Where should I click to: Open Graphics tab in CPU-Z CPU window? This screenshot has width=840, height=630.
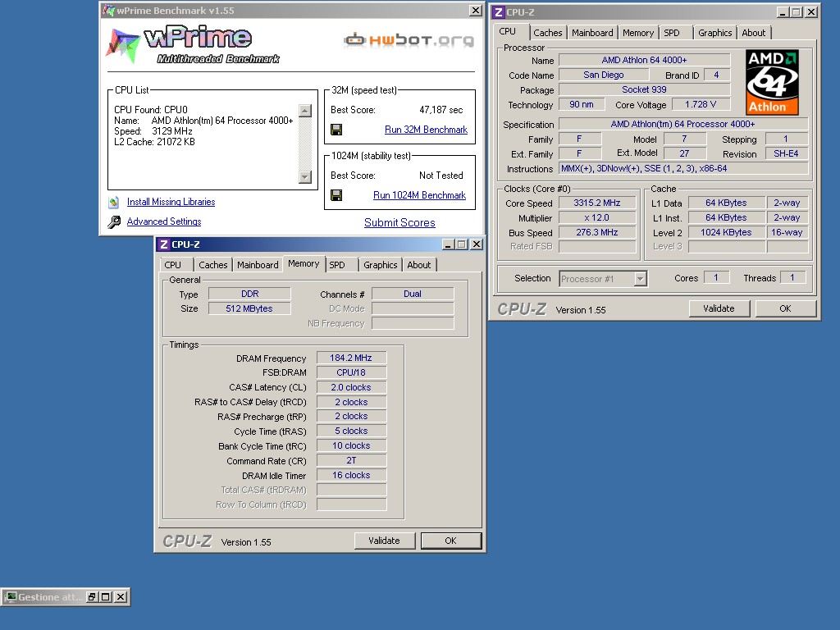[714, 33]
